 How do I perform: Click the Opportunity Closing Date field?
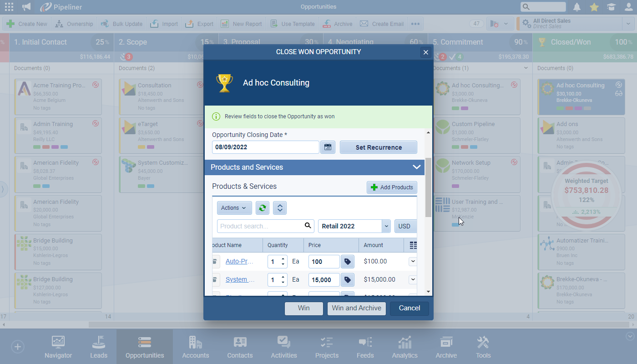click(265, 147)
